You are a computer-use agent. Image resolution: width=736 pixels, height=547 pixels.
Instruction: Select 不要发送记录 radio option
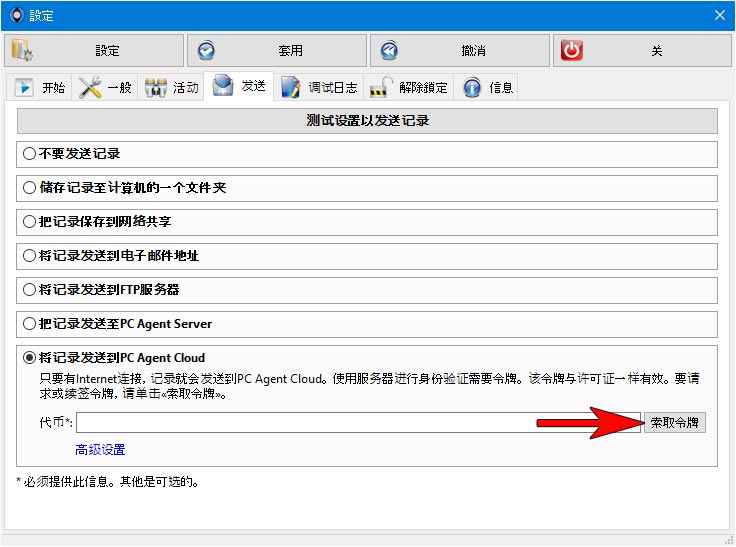[29, 154]
